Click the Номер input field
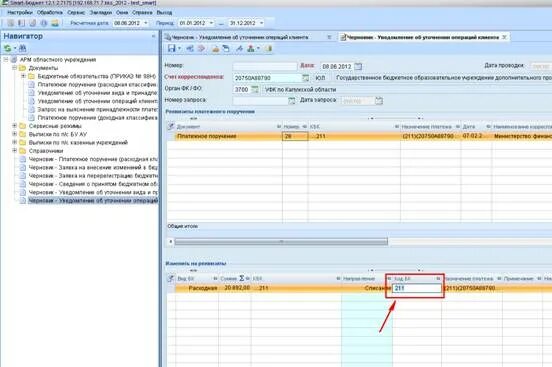The height and width of the screenshot is (367, 552). point(265,66)
